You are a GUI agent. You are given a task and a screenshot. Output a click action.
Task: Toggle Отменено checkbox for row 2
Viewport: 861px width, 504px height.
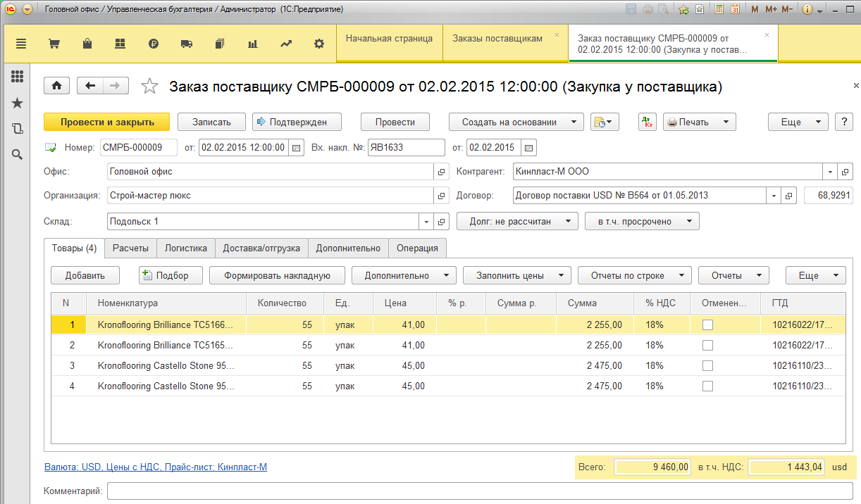(x=707, y=346)
